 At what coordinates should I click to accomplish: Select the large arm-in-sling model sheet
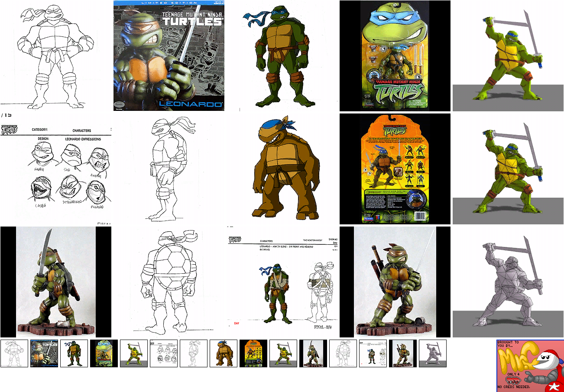pos(282,282)
